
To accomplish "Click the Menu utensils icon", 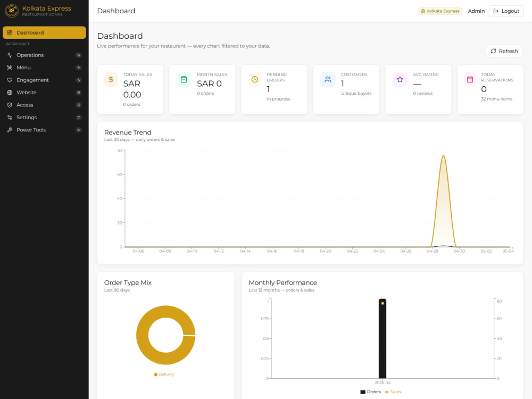I will point(10,68).
